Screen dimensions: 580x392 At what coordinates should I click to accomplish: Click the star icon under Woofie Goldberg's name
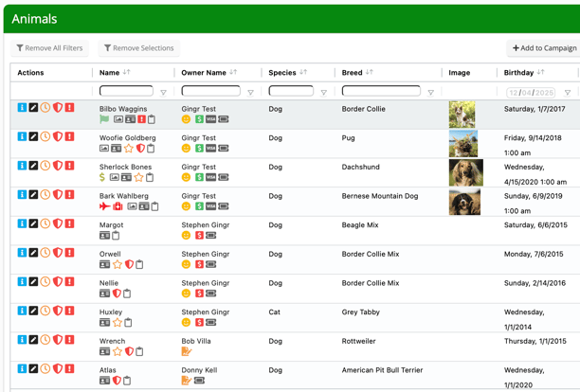(x=129, y=149)
